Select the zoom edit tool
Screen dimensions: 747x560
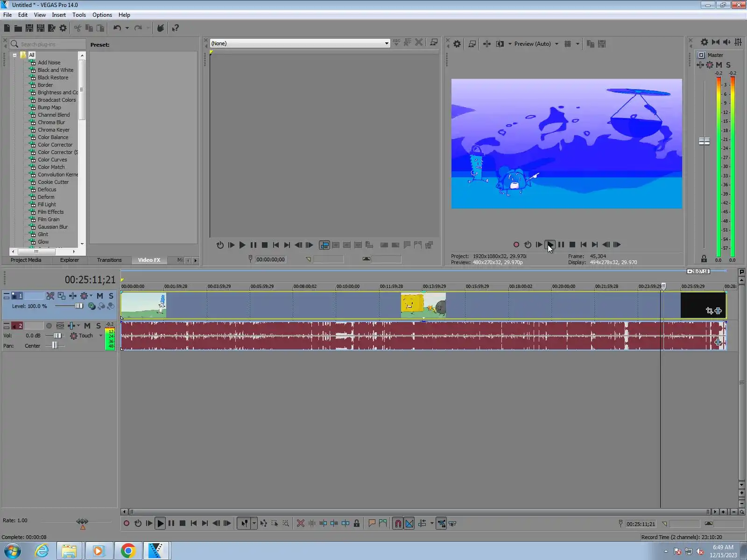(286, 524)
